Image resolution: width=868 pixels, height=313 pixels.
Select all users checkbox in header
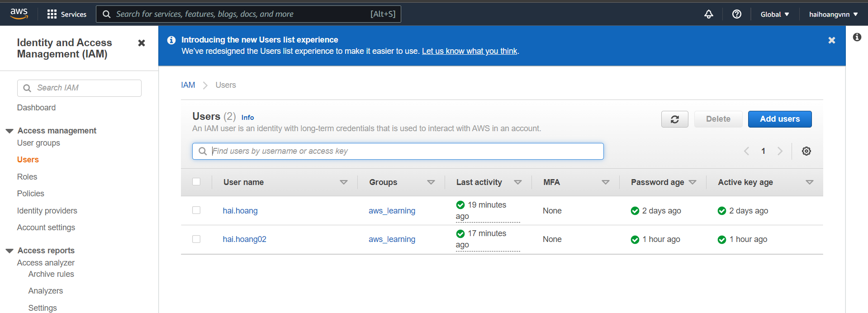pyautogui.click(x=196, y=182)
